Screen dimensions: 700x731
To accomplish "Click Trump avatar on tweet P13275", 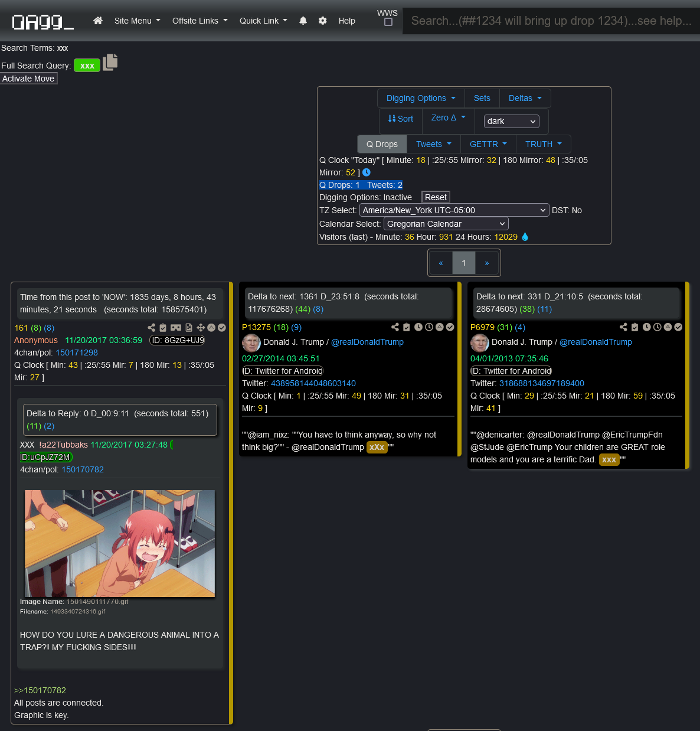I will point(251,342).
